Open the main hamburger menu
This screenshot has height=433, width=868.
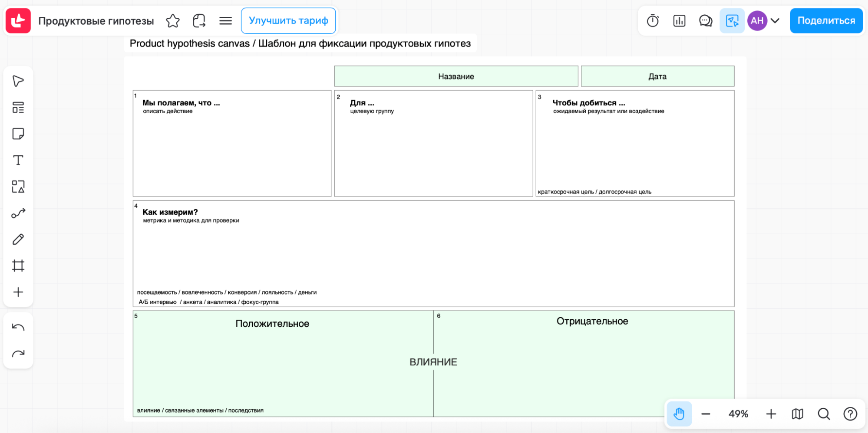pyautogui.click(x=225, y=21)
